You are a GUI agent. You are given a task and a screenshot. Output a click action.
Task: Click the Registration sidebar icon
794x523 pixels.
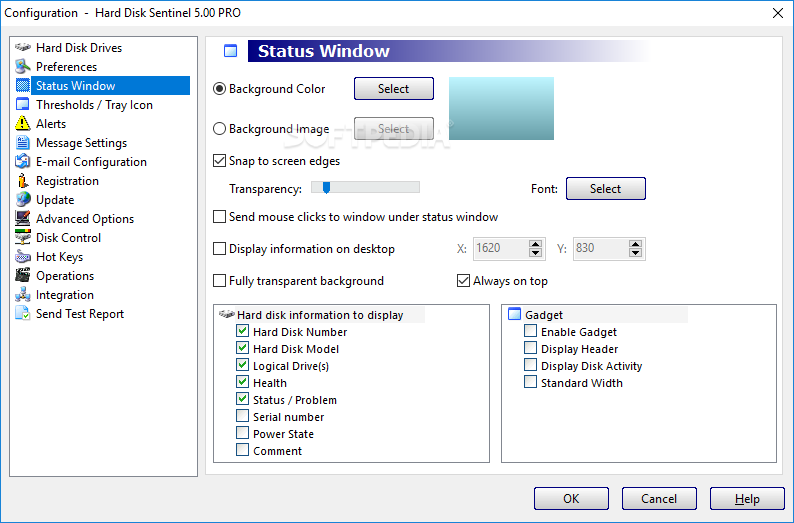click(22, 180)
